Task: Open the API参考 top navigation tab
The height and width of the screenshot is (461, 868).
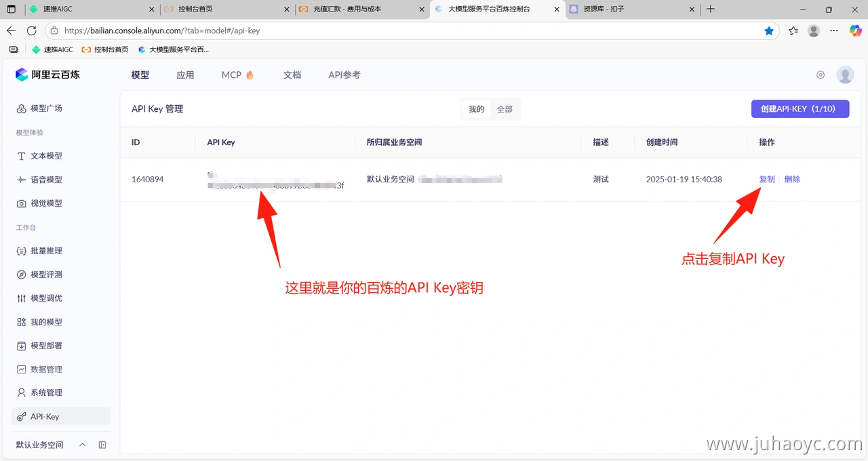Action: coord(344,75)
